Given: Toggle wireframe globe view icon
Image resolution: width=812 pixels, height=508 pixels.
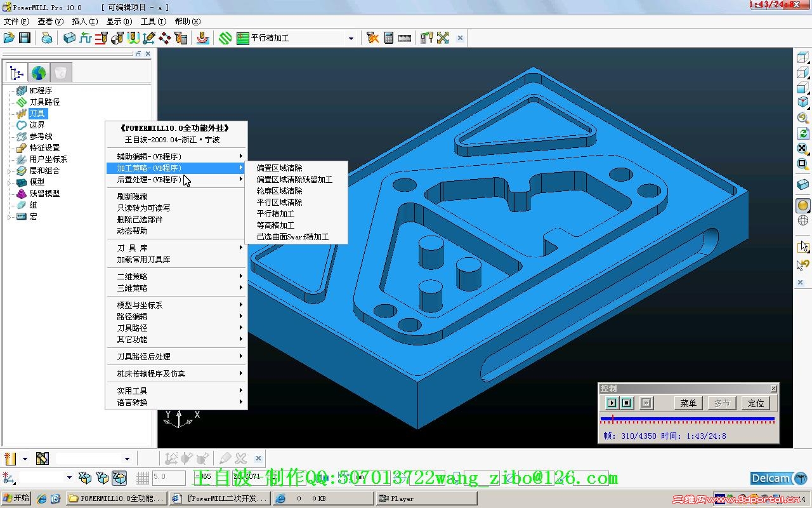Looking at the screenshot, I should (803, 220).
